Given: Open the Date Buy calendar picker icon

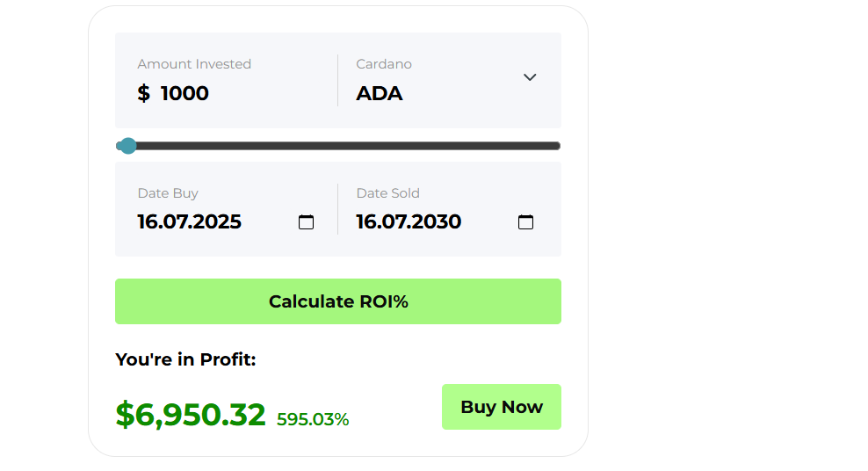Looking at the screenshot, I should coord(306,222).
